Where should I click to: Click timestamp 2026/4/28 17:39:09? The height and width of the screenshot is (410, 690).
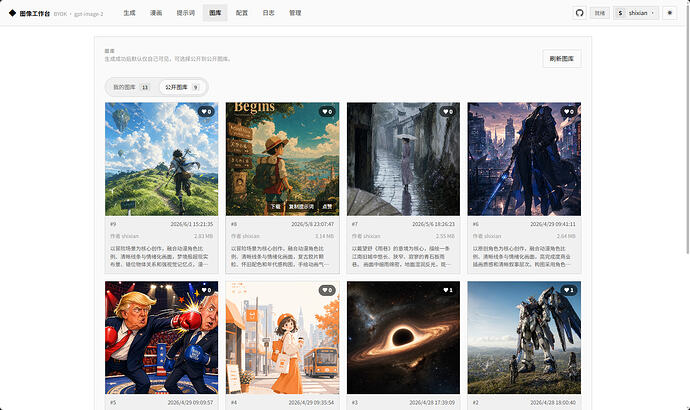[432, 403]
